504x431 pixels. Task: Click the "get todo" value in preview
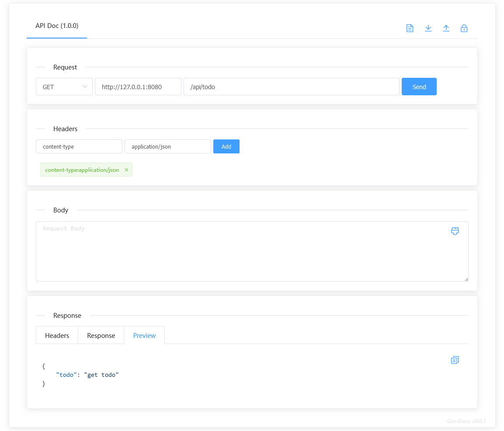[x=101, y=375]
